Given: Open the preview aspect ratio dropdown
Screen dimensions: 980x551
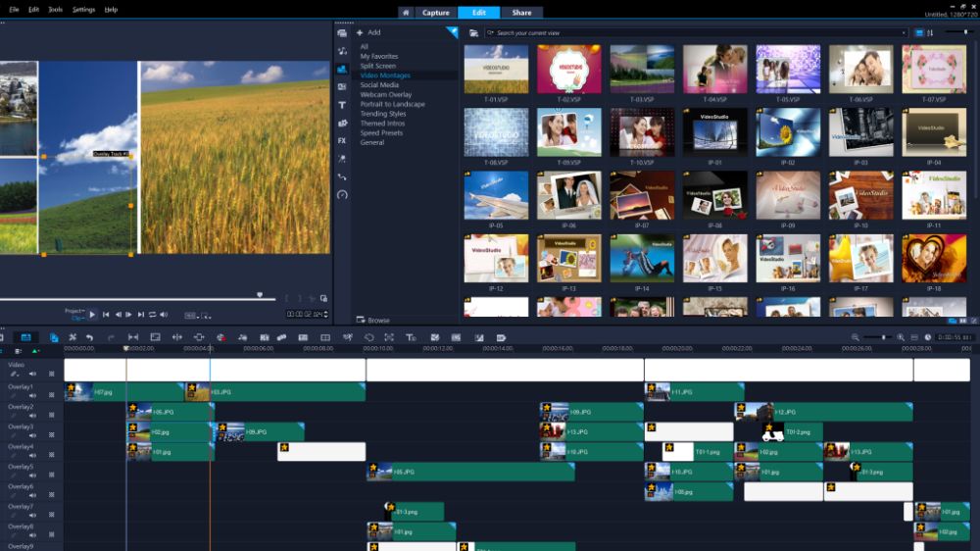Looking at the screenshot, I should pyautogui.click(x=191, y=316).
